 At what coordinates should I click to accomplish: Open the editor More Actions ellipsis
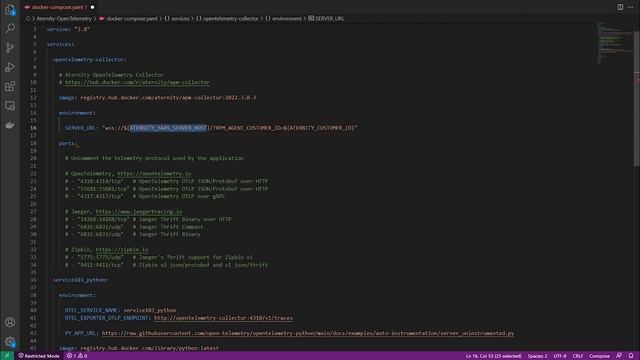tap(631, 7)
